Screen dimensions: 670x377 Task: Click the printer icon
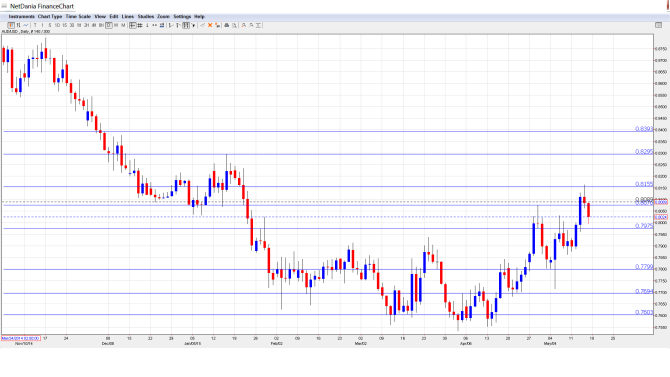click(x=227, y=26)
